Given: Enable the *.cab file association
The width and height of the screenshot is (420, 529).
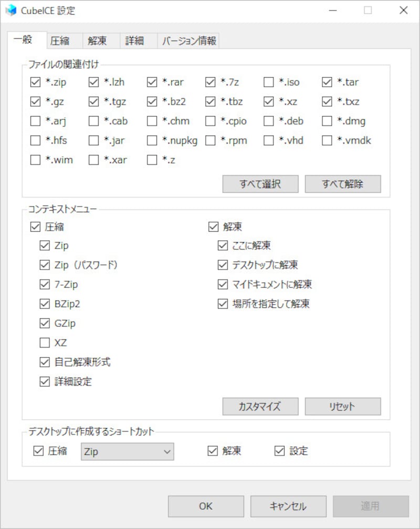Looking at the screenshot, I should tap(94, 121).
